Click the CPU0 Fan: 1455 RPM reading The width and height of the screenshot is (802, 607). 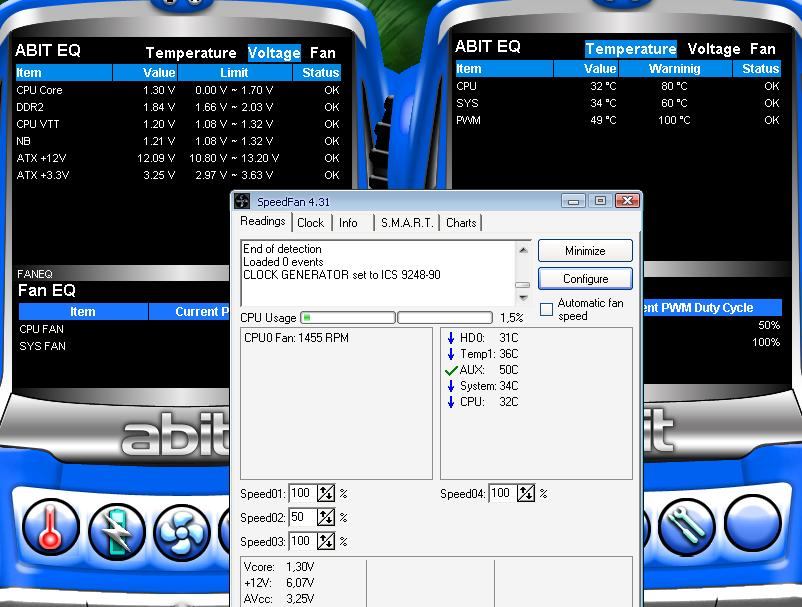point(296,338)
